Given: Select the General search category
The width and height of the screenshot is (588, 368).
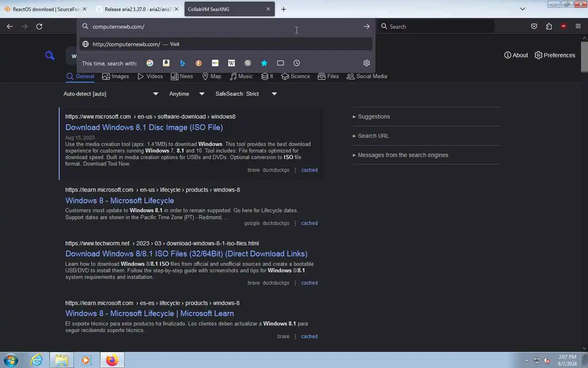Looking at the screenshot, I should point(80,76).
